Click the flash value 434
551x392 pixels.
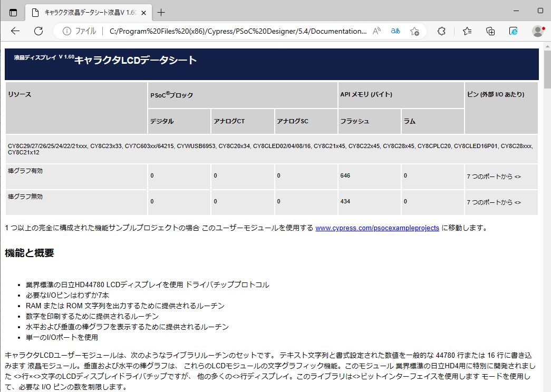pos(345,202)
